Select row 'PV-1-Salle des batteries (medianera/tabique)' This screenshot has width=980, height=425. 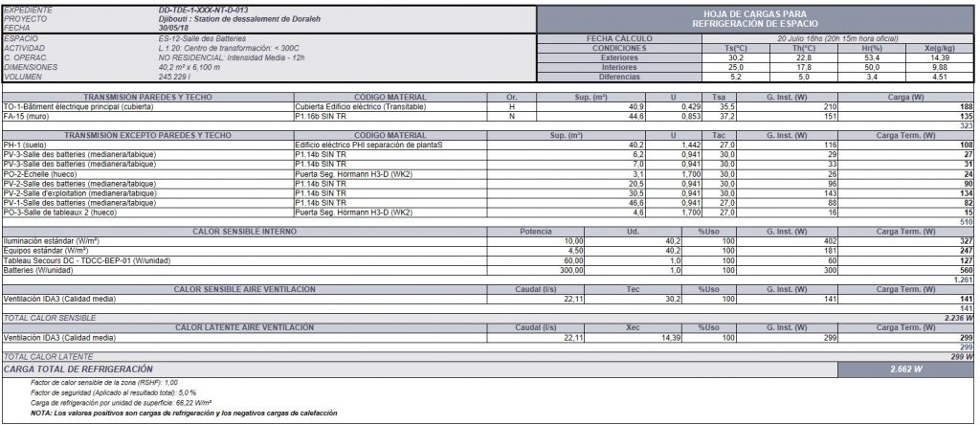click(79, 203)
